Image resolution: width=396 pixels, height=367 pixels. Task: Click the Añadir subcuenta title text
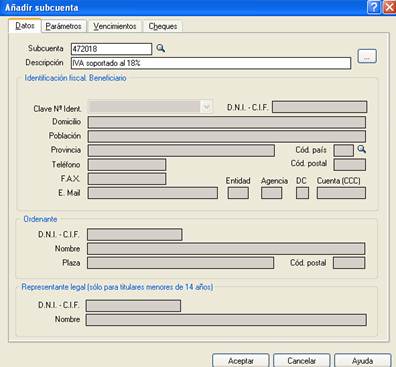coord(42,7)
